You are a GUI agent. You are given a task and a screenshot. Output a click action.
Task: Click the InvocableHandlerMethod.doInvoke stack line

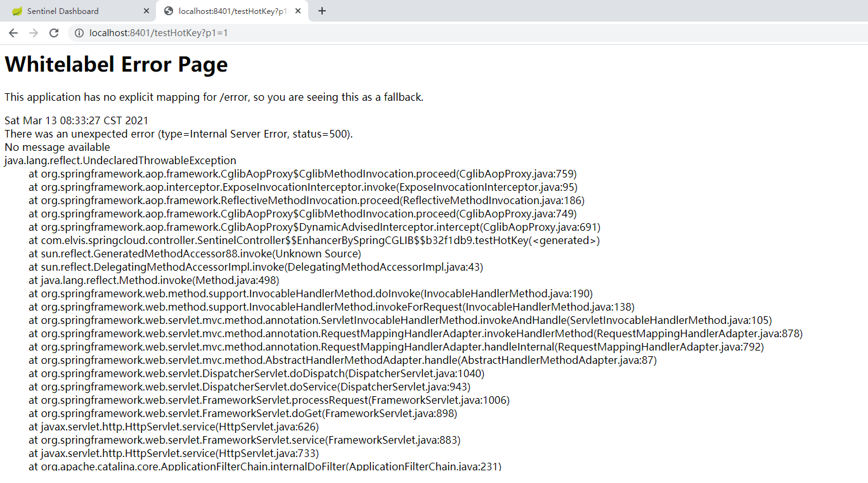click(x=311, y=293)
